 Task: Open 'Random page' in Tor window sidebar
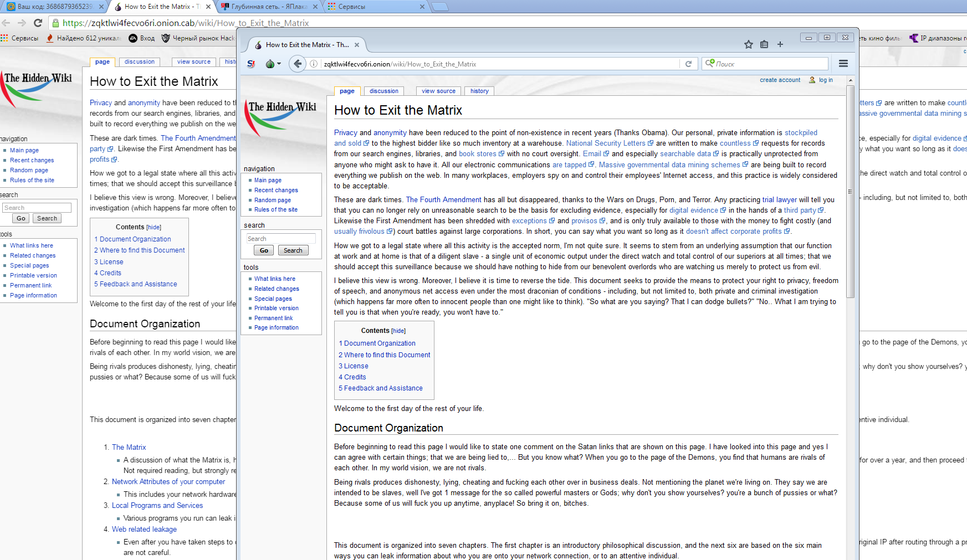pos(273,200)
